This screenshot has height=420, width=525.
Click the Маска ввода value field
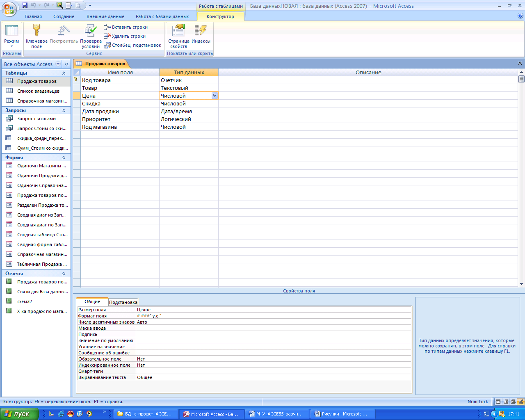point(274,328)
